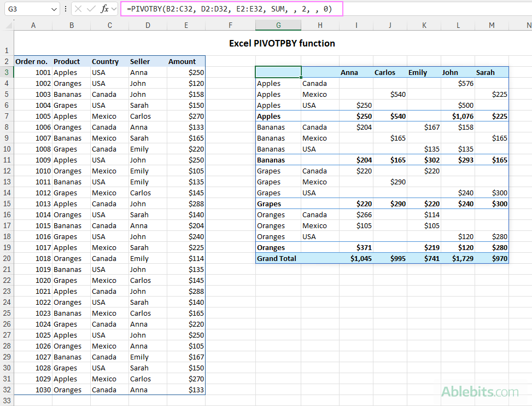Click the Select All corner above row 1

pos(8,25)
